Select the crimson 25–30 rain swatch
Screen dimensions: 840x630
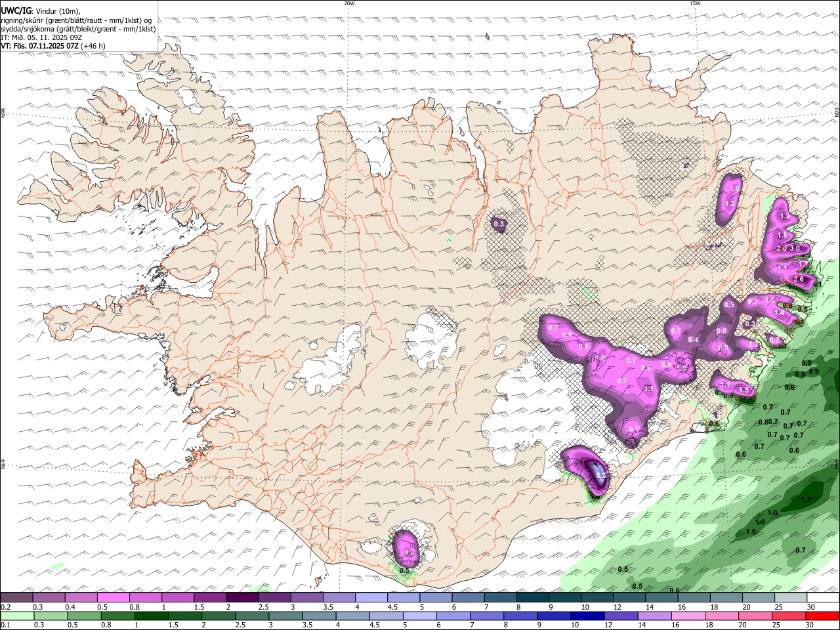tap(787, 616)
